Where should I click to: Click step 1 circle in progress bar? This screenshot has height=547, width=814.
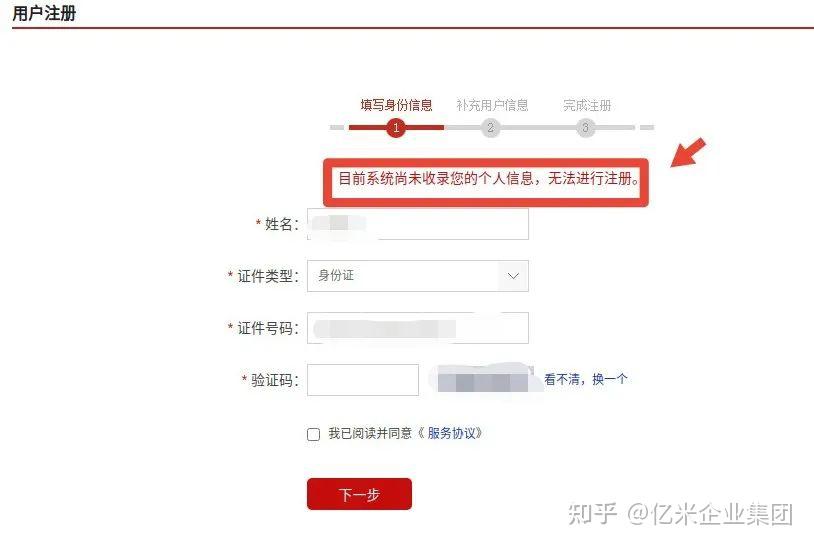[x=396, y=128]
